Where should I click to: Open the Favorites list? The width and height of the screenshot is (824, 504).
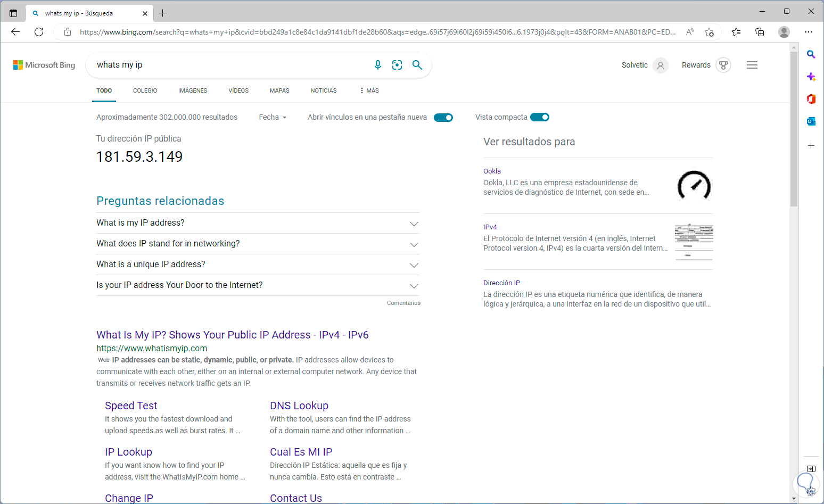click(736, 32)
